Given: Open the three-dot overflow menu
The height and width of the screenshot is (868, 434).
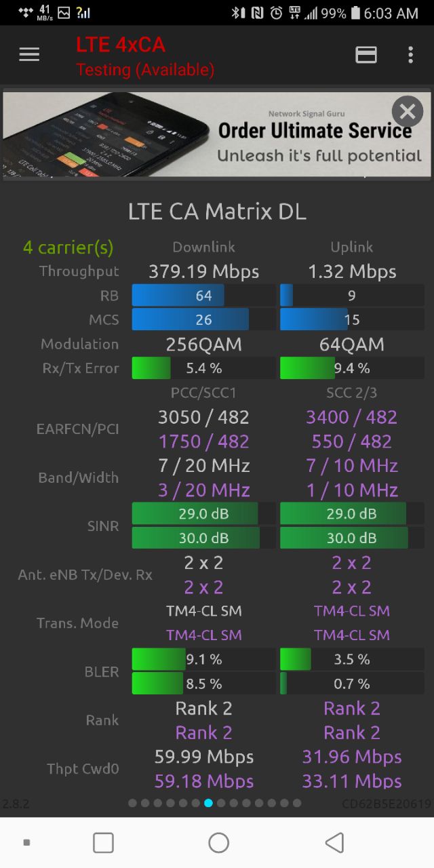Looking at the screenshot, I should pos(410,55).
